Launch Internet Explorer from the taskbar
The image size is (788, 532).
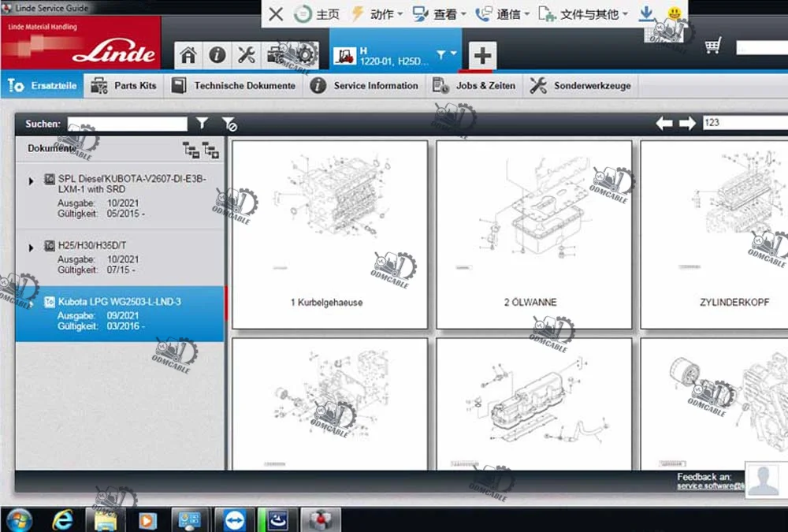tap(62, 520)
